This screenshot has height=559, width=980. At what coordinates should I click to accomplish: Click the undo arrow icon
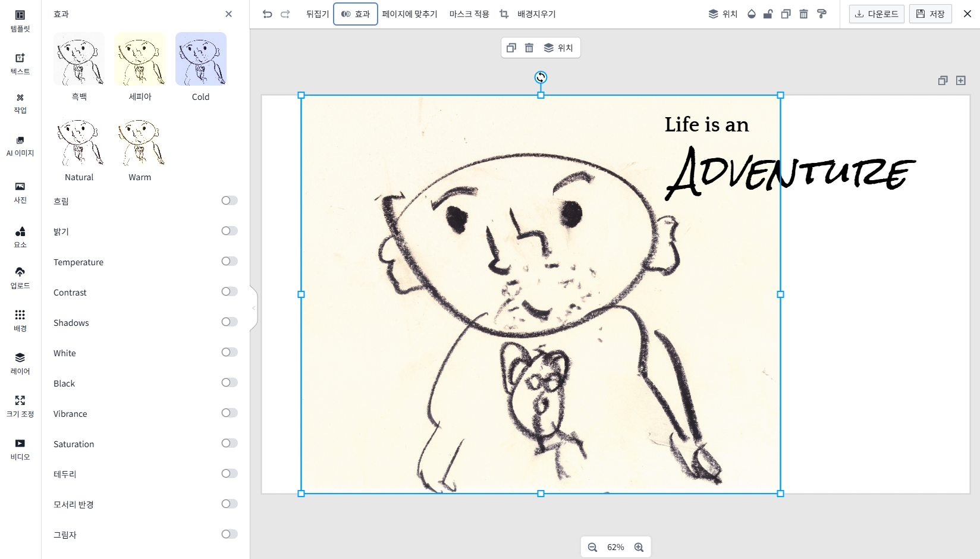point(268,14)
